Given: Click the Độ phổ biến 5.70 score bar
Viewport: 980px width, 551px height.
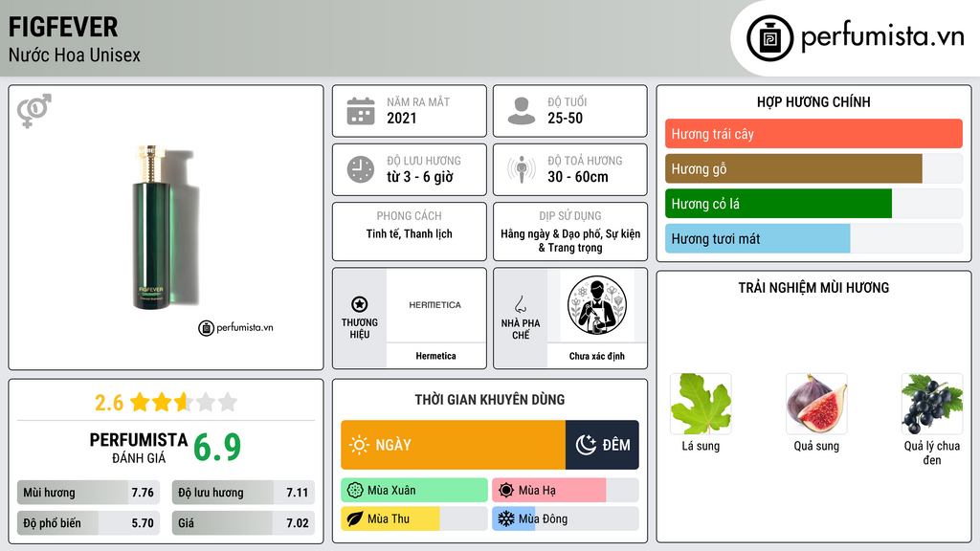Looking at the screenshot, I should tap(88, 523).
